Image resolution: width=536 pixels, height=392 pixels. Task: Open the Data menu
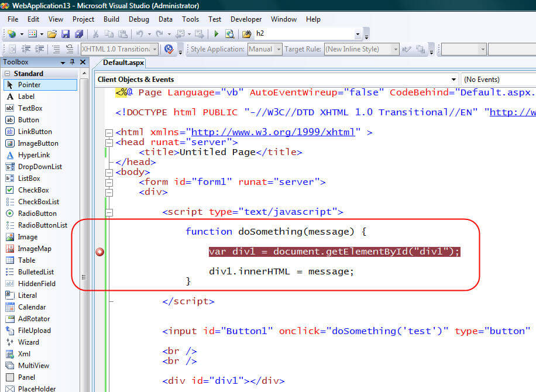pos(166,19)
